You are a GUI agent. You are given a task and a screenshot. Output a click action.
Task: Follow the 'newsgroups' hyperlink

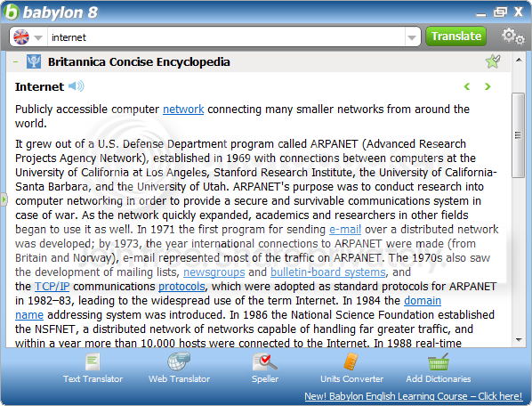coord(214,272)
